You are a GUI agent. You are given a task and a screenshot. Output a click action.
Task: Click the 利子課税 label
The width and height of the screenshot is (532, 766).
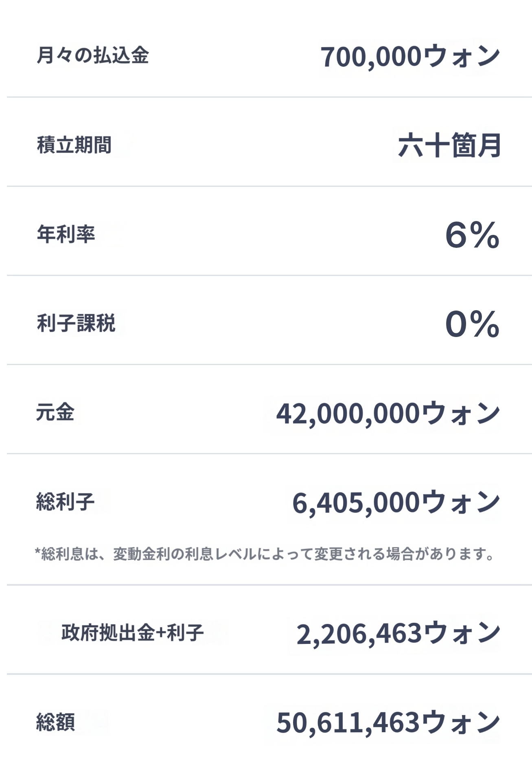coord(76,323)
